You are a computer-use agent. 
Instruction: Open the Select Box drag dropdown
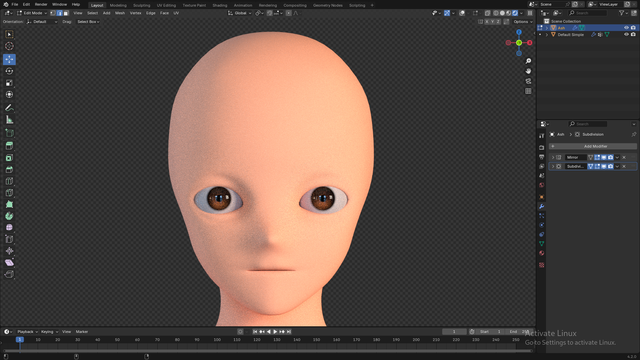point(88,22)
